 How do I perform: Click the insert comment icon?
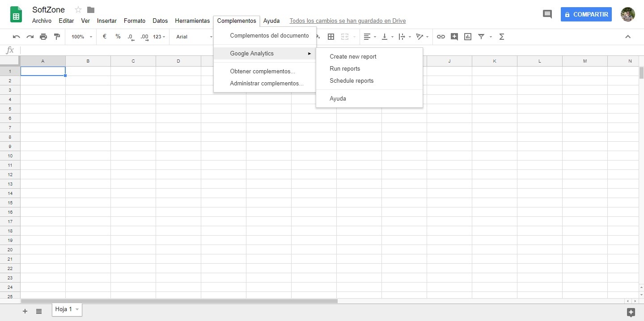tap(454, 37)
